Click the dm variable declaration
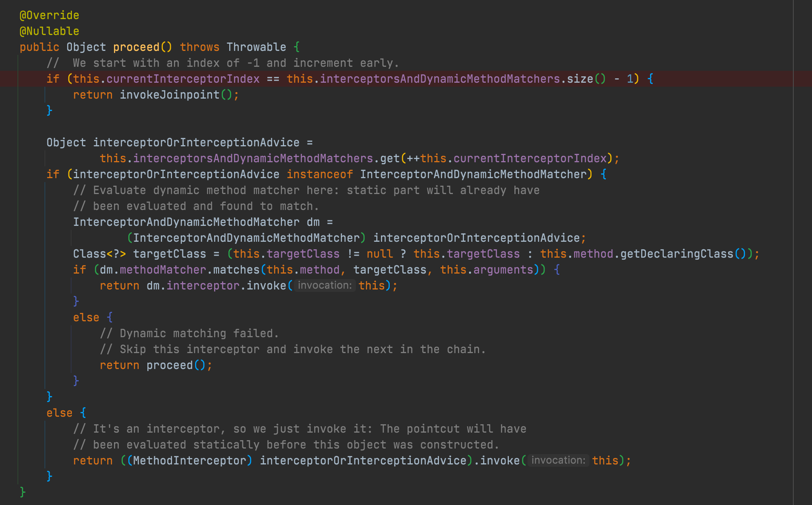 313,222
